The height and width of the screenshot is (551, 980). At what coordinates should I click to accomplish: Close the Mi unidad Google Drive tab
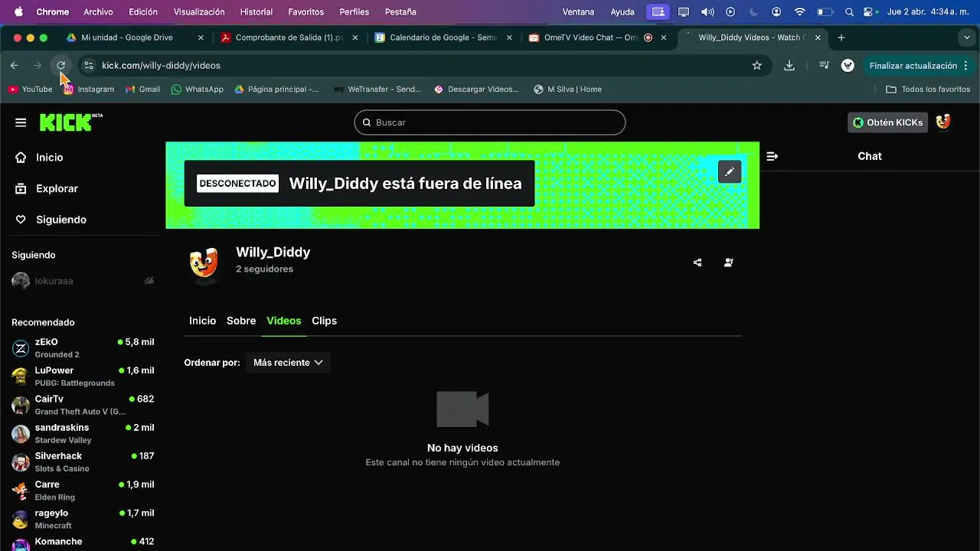[x=201, y=37]
